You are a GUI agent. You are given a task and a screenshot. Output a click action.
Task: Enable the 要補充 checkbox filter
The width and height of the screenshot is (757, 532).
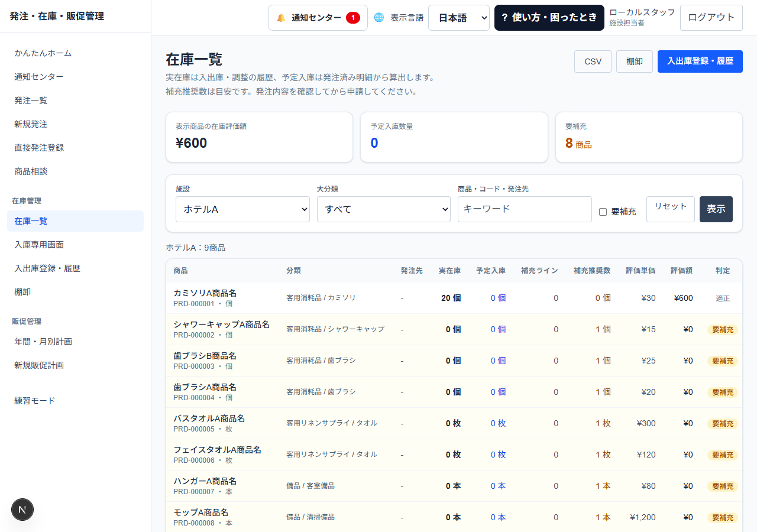click(x=603, y=212)
